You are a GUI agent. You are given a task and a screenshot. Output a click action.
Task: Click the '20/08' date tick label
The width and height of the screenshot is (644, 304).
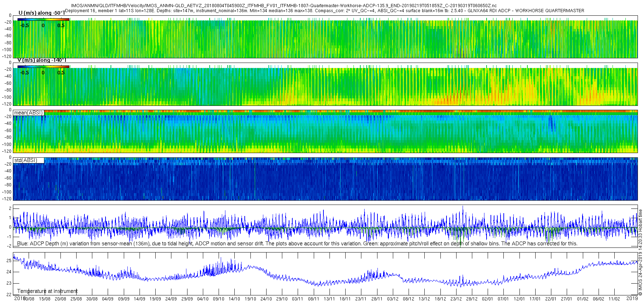point(60,299)
